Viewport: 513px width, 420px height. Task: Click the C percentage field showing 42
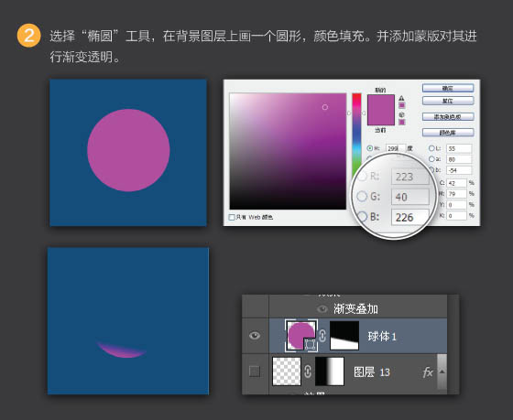pos(456,183)
